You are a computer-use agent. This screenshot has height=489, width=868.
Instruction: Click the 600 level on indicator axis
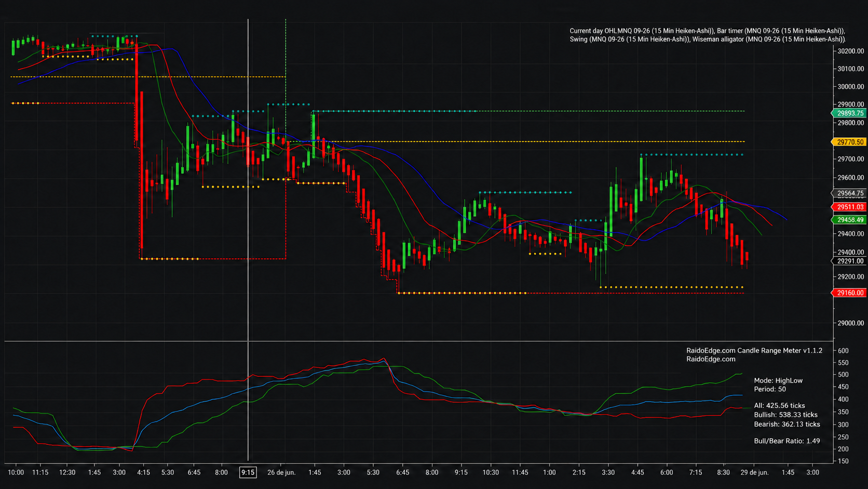tap(843, 351)
